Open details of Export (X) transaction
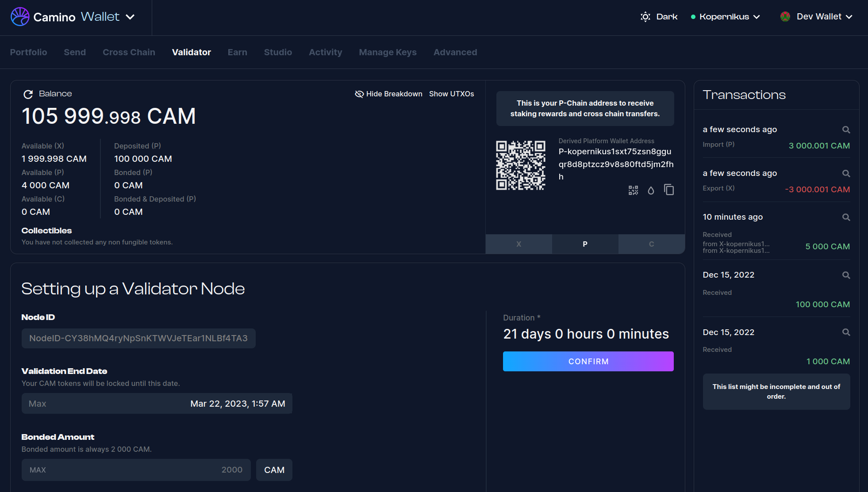Screen dimensions: 868x492 845,174
